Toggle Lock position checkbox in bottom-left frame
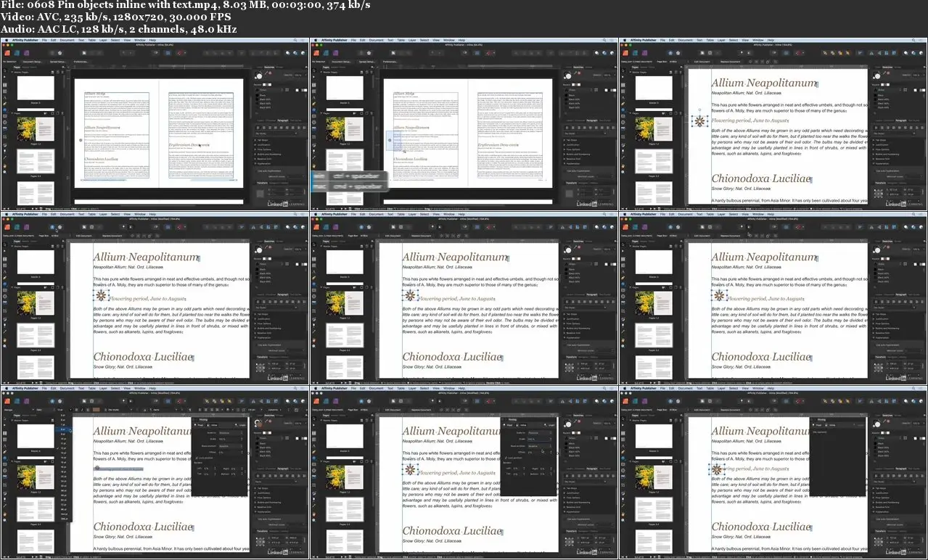 point(197,458)
